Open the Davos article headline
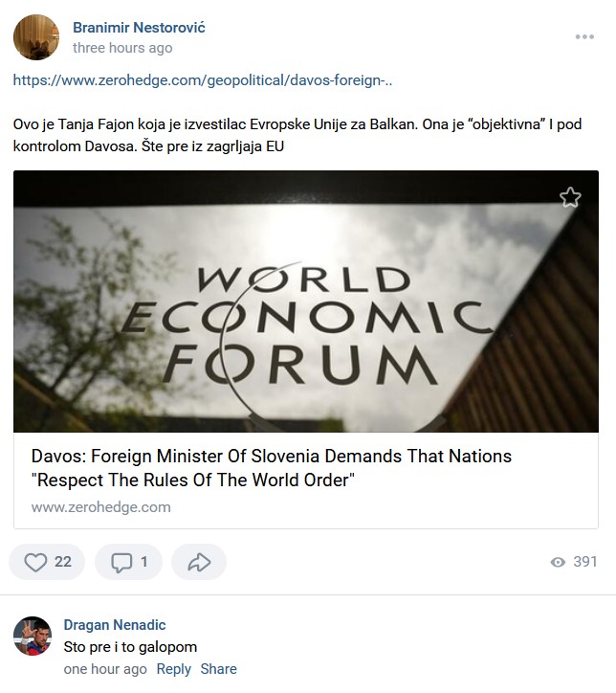 (x=272, y=467)
